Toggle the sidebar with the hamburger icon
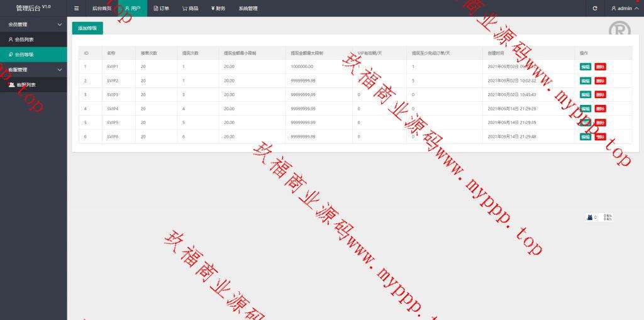 click(x=77, y=8)
